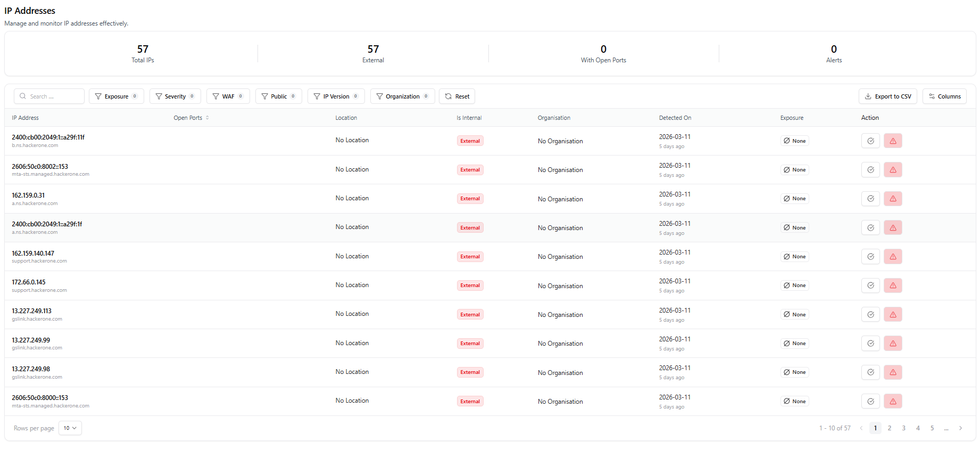Click the red alert icon for 162.159.0.31
This screenshot has width=980, height=449.
pos(893,199)
